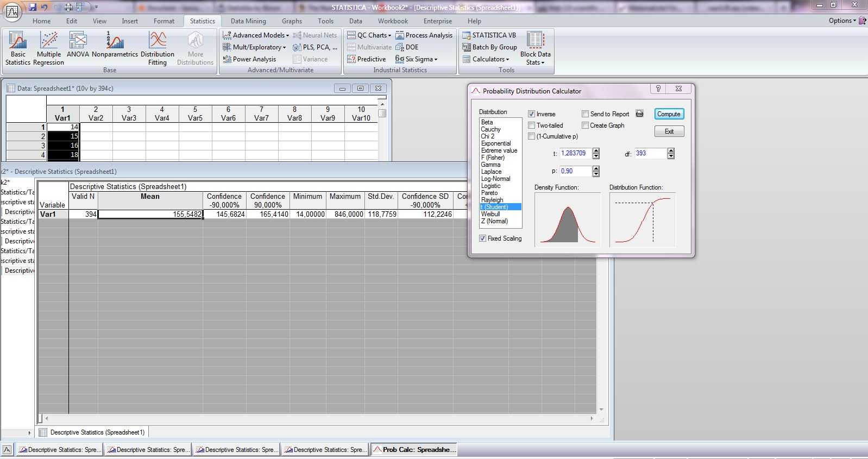Image resolution: width=868 pixels, height=459 pixels.
Task: Open Basic Statistics tool
Action: point(17,48)
